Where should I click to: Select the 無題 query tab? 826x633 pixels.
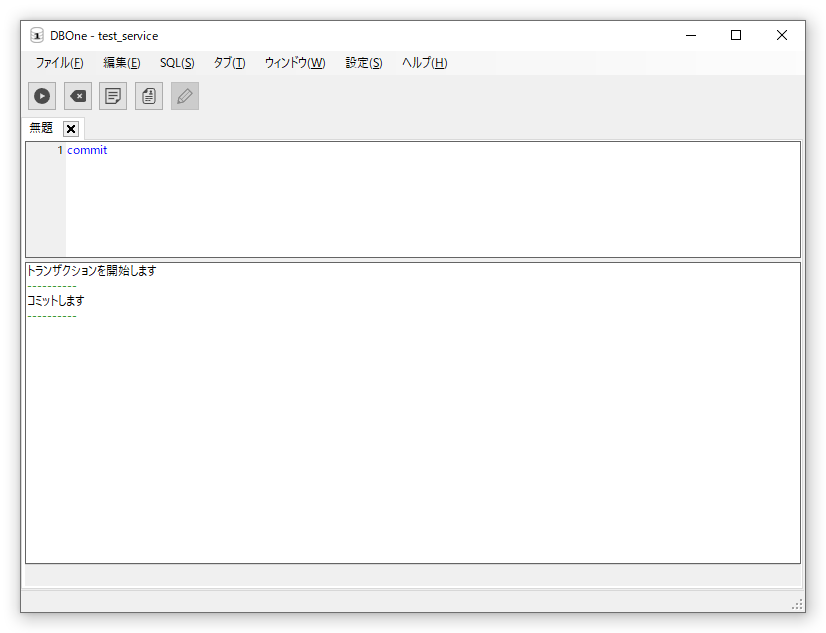(41, 128)
